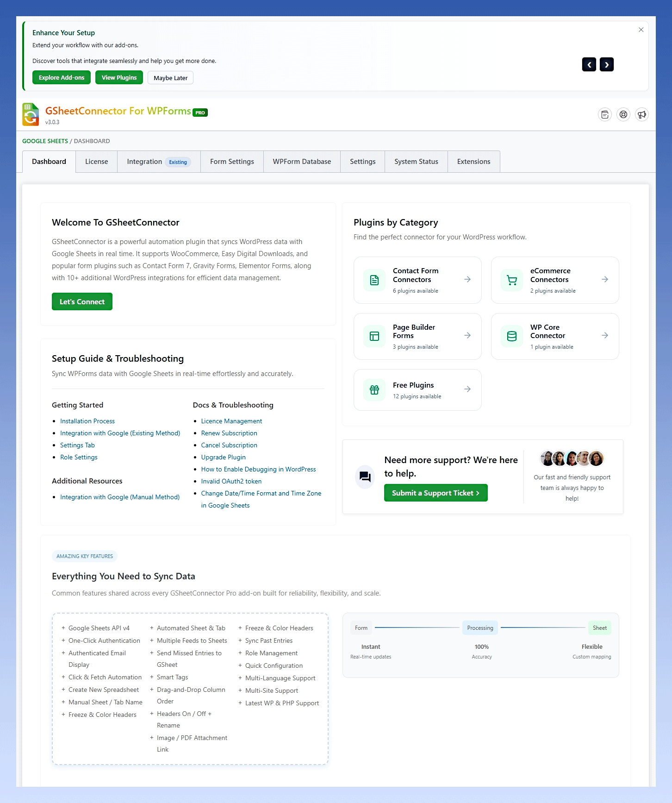The height and width of the screenshot is (803, 672).
Task: Click GOOGLE SHEETS breadcrumb link
Action: click(45, 141)
